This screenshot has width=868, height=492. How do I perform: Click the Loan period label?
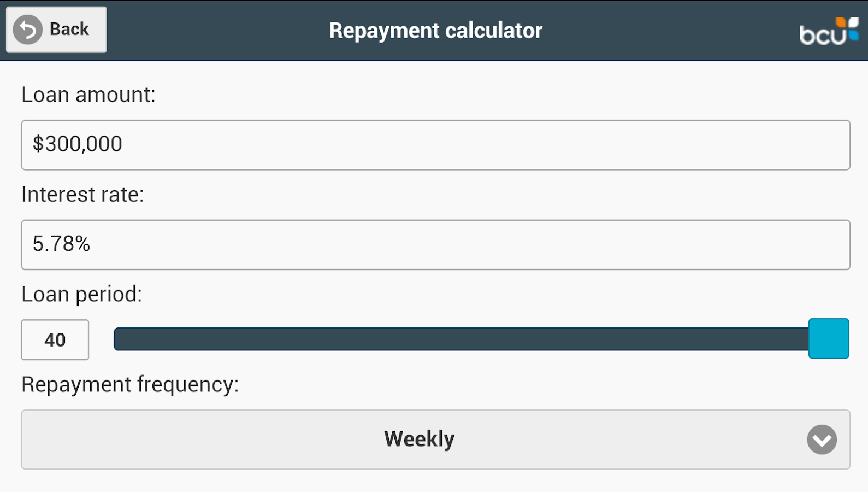[81, 295]
